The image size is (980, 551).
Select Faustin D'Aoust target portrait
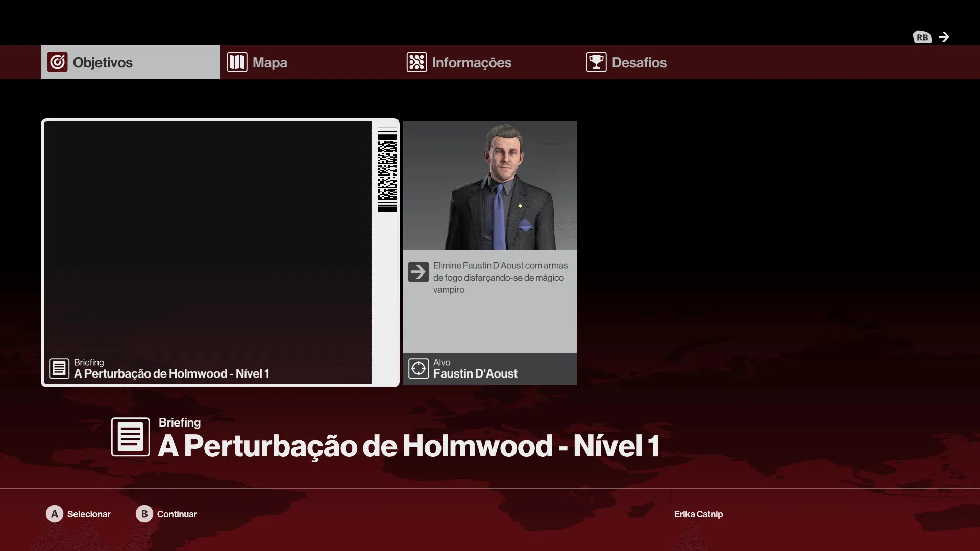pos(489,186)
